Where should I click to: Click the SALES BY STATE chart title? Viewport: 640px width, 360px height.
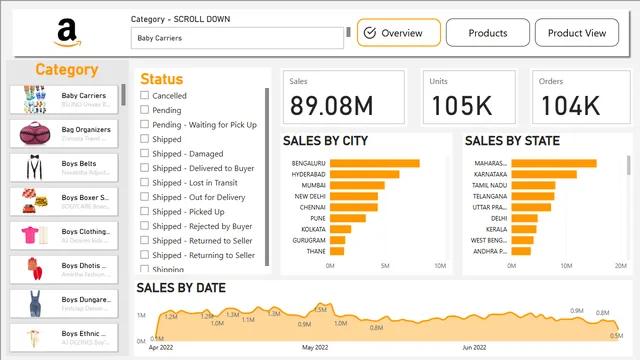point(512,141)
